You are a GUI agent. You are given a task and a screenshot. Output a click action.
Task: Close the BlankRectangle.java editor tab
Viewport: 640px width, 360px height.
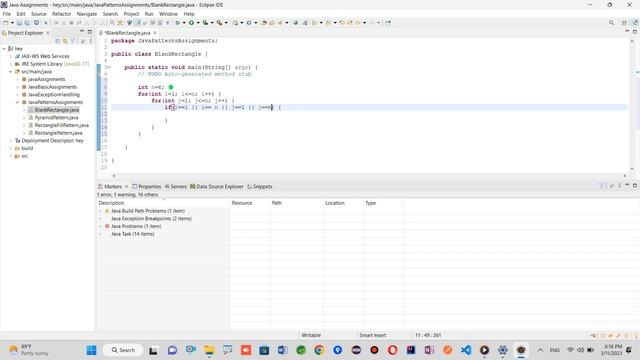coord(155,33)
